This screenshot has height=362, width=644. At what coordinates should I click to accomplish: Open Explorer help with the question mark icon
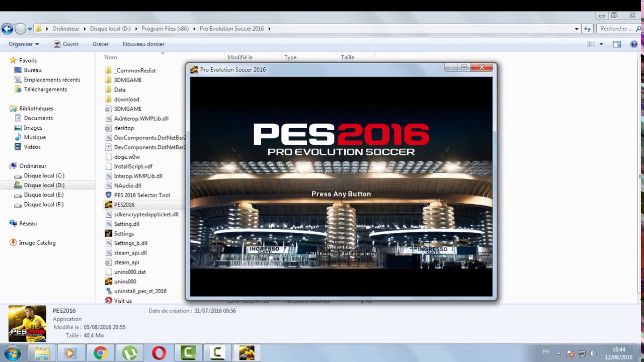[634, 44]
